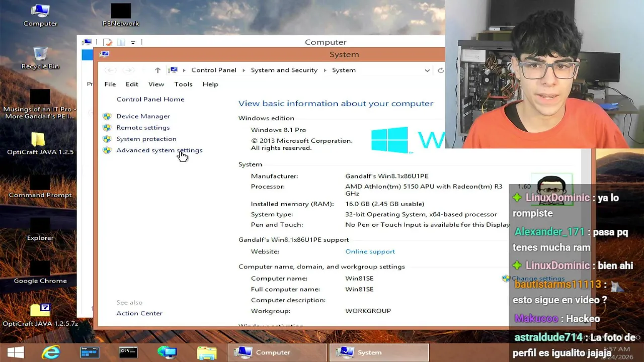The height and width of the screenshot is (362, 644).
Task: Open Action Center link
Action: pyautogui.click(x=139, y=313)
